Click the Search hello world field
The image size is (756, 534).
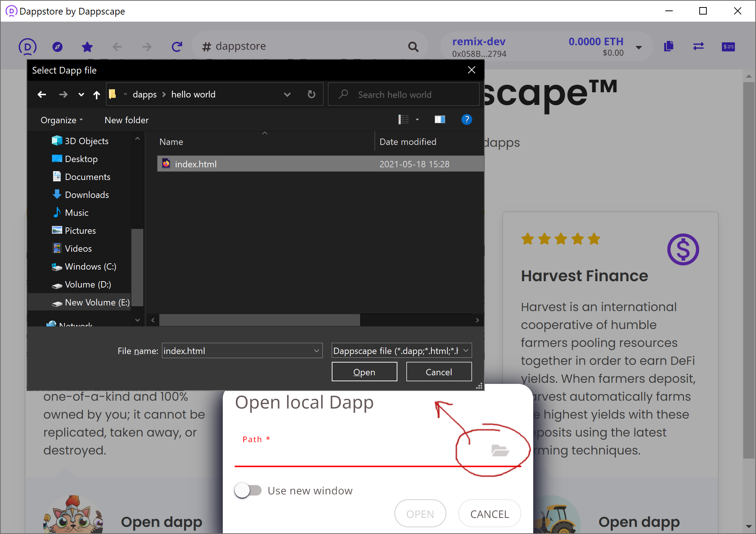pyautogui.click(x=403, y=94)
